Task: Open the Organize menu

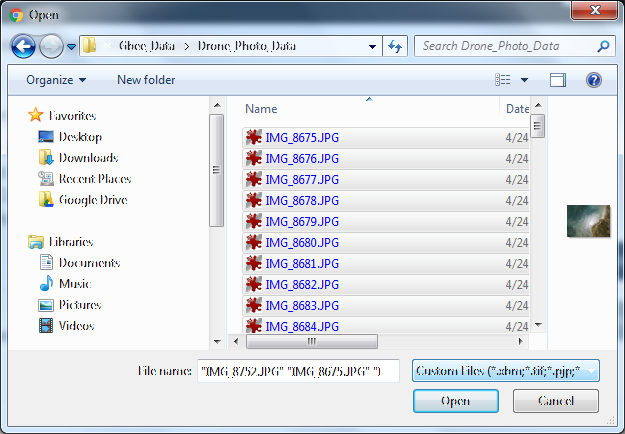Action: click(x=56, y=80)
